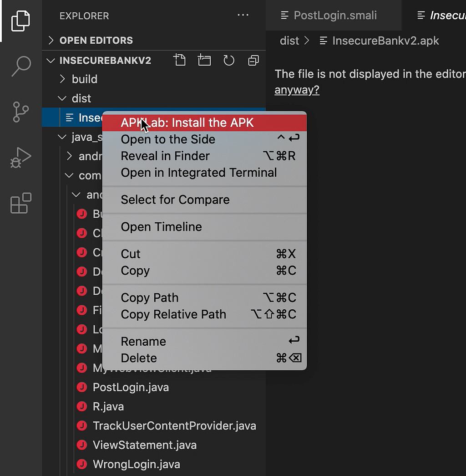Select Open in Integrated Terminal
Image resolution: width=466 pixels, height=476 pixels.
(204, 173)
